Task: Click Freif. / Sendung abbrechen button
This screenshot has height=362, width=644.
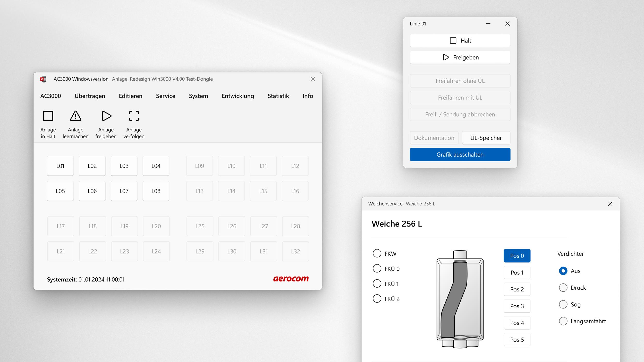Action: (x=460, y=114)
